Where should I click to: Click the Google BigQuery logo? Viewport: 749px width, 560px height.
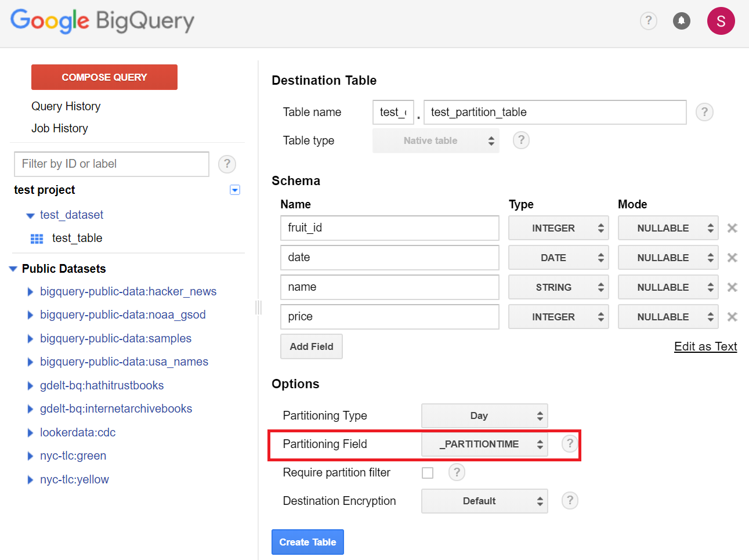(103, 21)
